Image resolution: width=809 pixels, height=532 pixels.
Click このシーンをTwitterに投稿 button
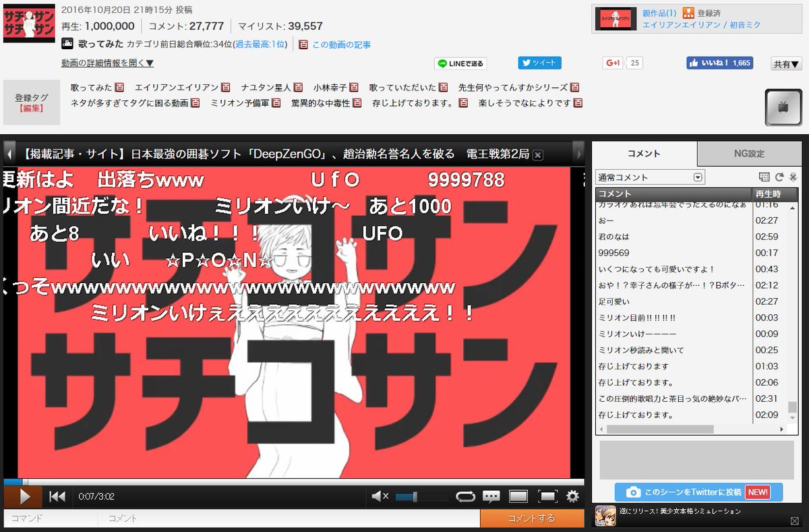pyautogui.click(x=698, y=492)
